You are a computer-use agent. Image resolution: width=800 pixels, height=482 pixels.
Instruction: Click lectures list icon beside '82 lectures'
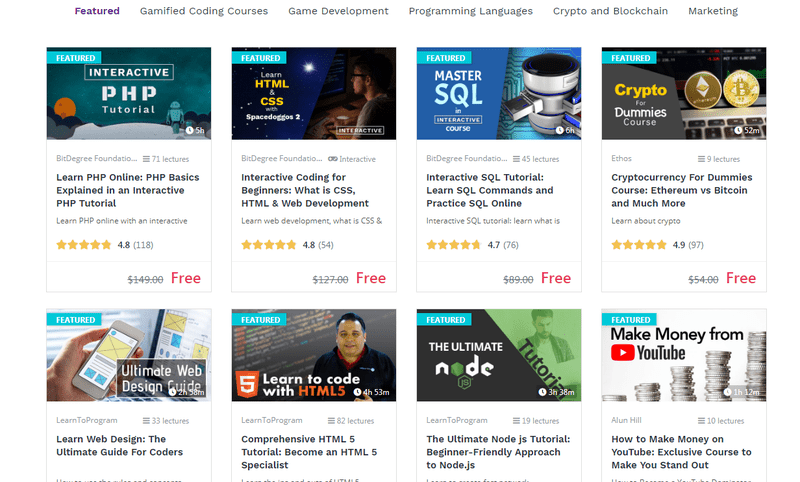tap(332, 421)
